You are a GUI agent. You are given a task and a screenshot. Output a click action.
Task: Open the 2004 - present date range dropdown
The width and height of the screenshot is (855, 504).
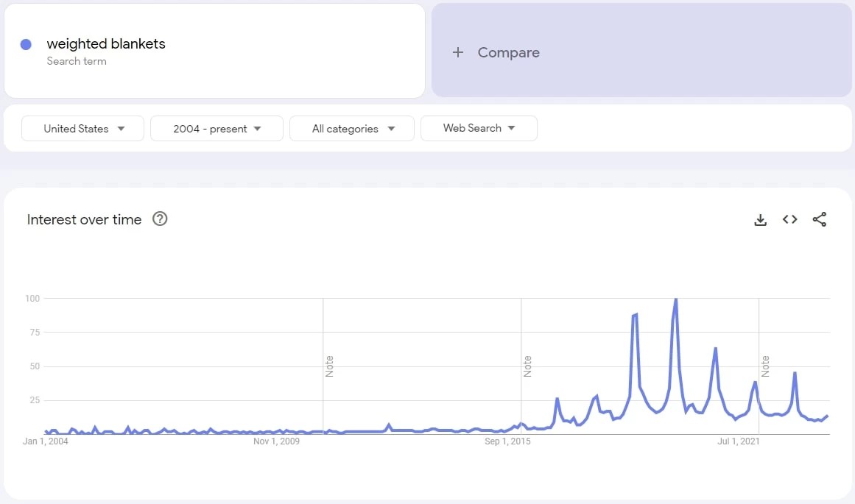click(x=217, y=129)
